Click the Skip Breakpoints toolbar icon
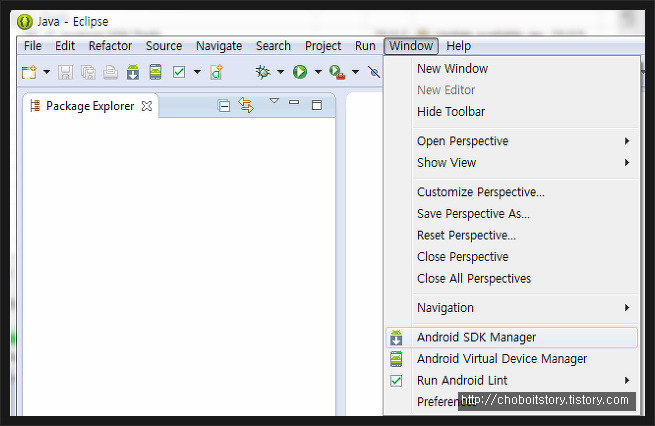The width and height of the screenshot is (655, 426). click(x=374, y=72)
